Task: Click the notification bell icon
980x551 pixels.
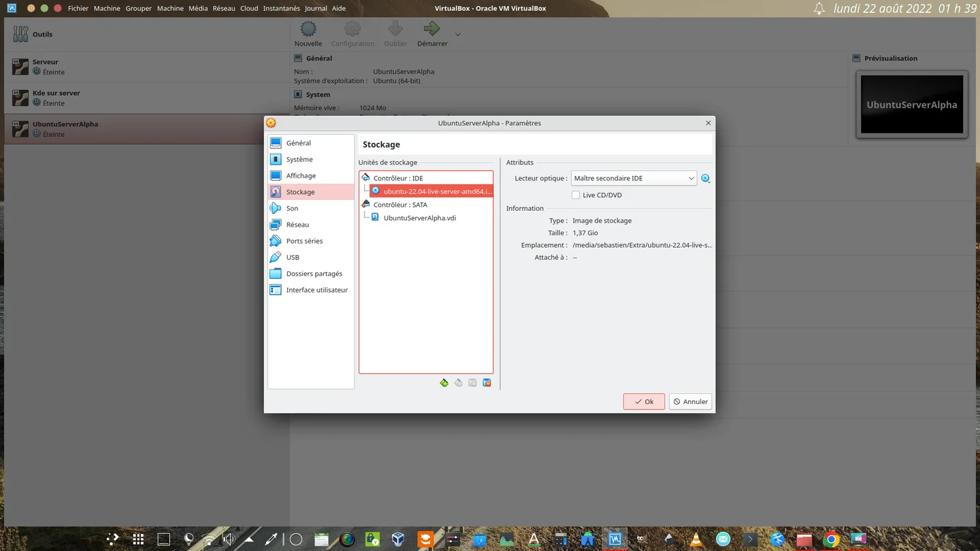Action: coord(819,8)
